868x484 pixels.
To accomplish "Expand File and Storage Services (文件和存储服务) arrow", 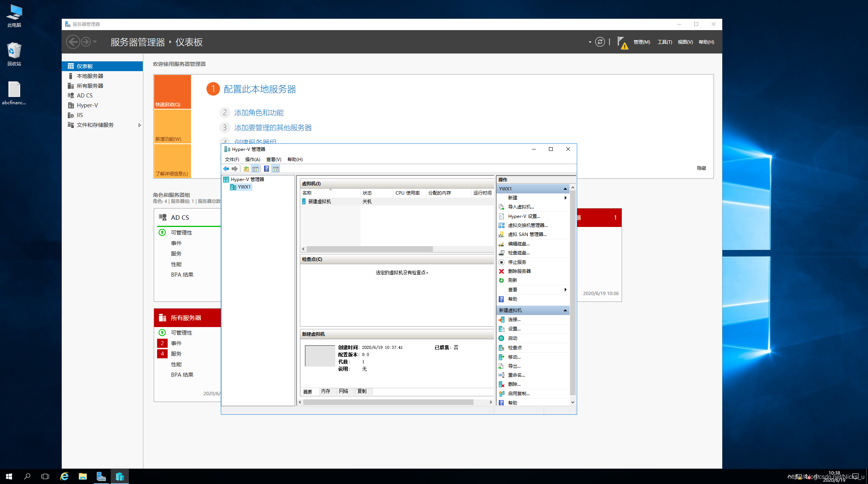I will point(139,125).
